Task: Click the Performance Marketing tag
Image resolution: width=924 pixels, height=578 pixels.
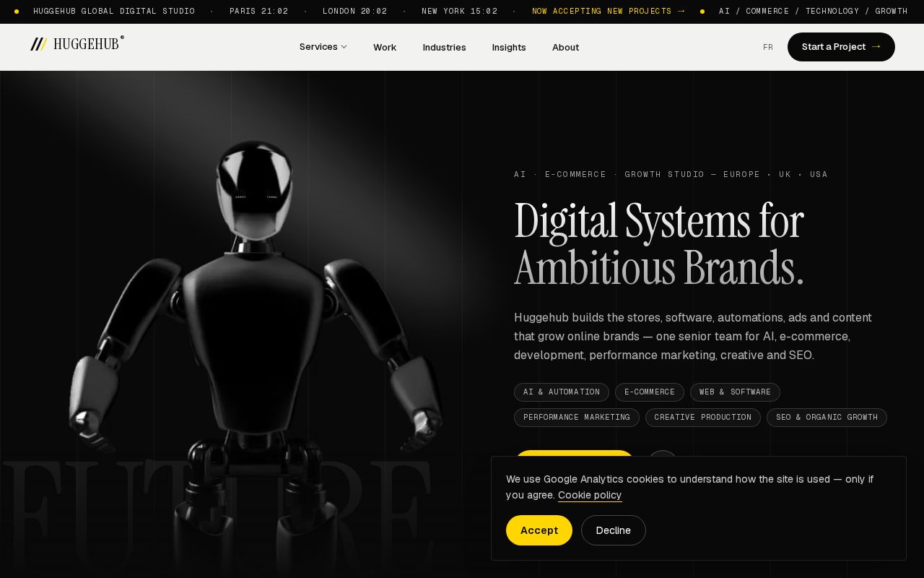Action: pos(577,418)
